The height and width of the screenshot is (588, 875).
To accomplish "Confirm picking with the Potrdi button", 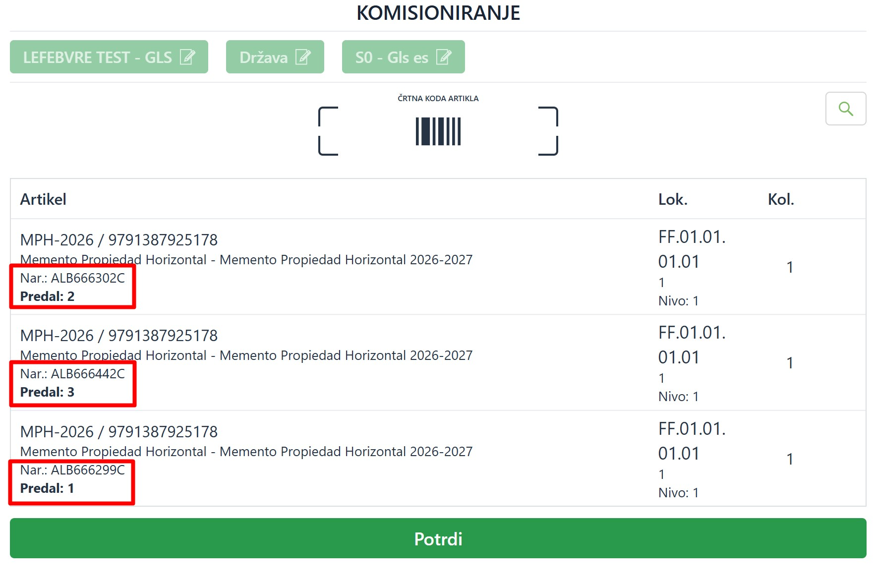I will [438, 538].
